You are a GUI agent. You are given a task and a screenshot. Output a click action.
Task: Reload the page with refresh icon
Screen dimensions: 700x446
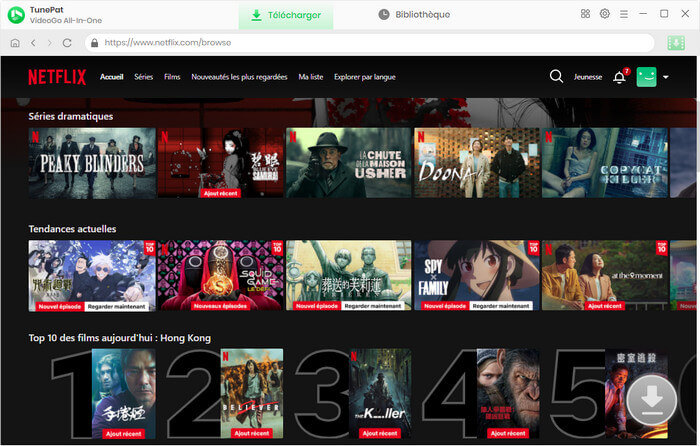coord(67,43)
